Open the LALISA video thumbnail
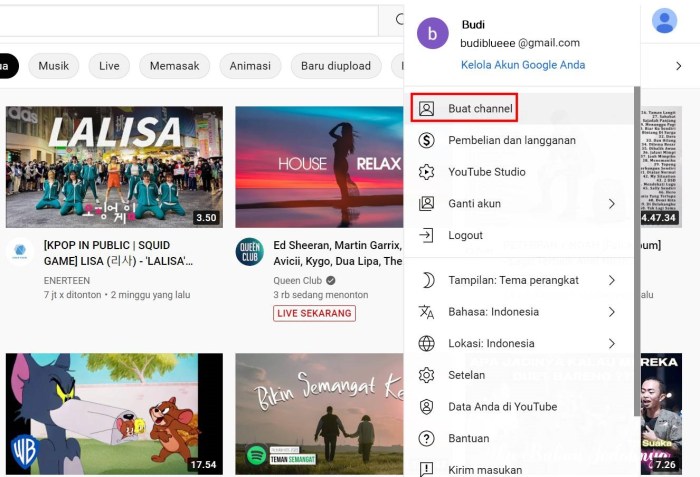The image size is (700, 477). click(x=114, y=167)
